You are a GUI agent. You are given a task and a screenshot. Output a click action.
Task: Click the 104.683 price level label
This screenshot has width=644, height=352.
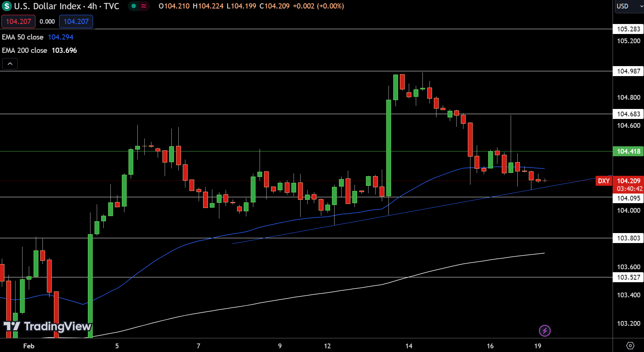point(628,114)
